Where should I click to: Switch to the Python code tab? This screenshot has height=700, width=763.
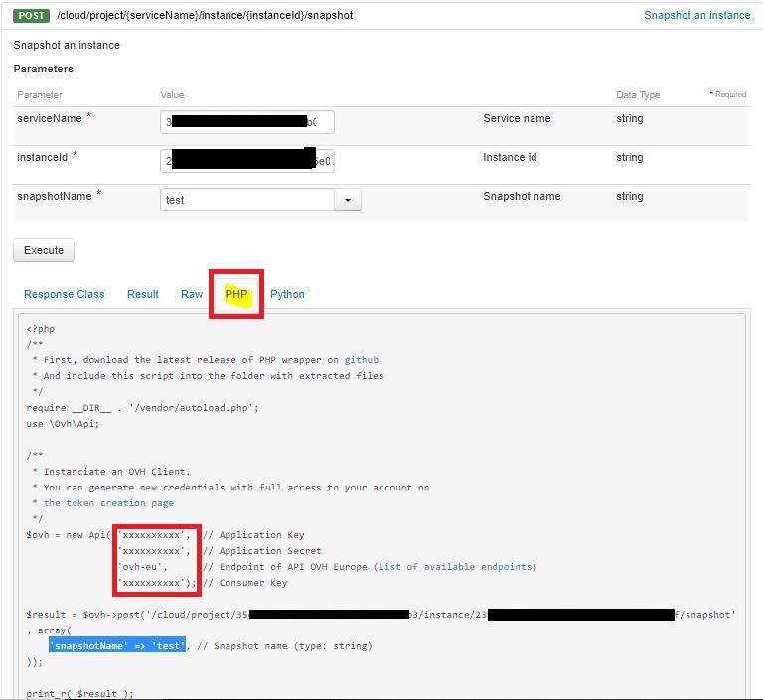tap(287, 294)
